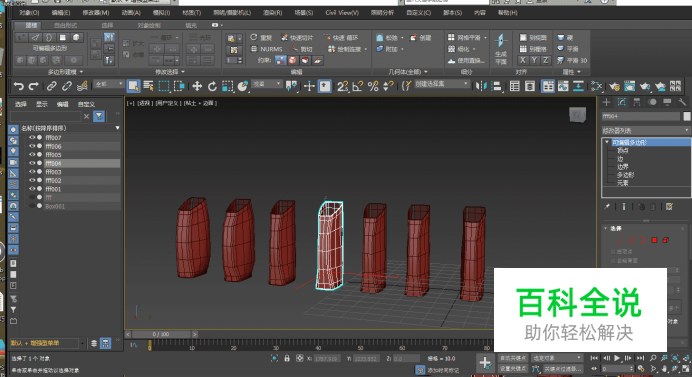Activate the Select and Scale tool
The image size is (692, 377).
tap(227, 86)
